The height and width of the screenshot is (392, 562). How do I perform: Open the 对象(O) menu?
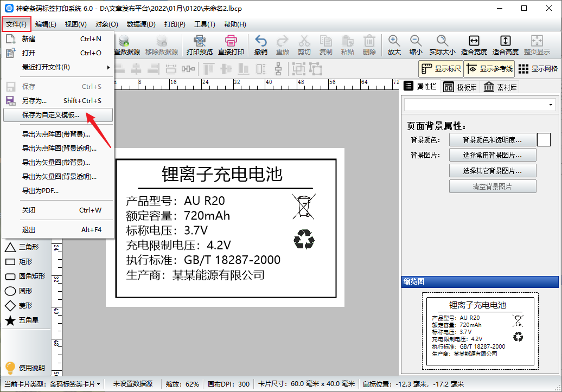point(106,24)
